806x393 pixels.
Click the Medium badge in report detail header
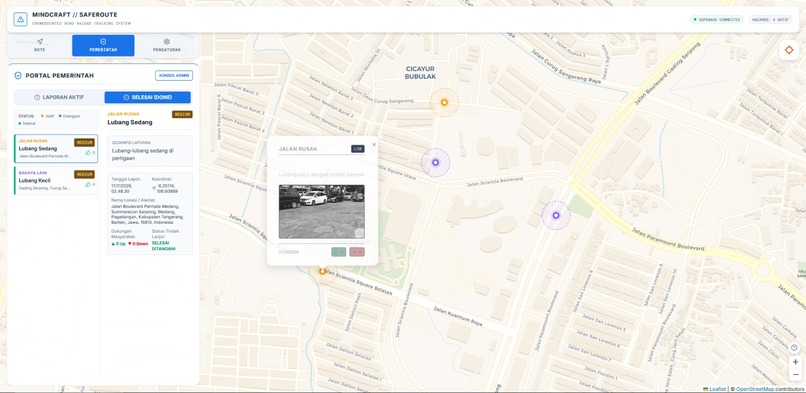pos(182,114)
